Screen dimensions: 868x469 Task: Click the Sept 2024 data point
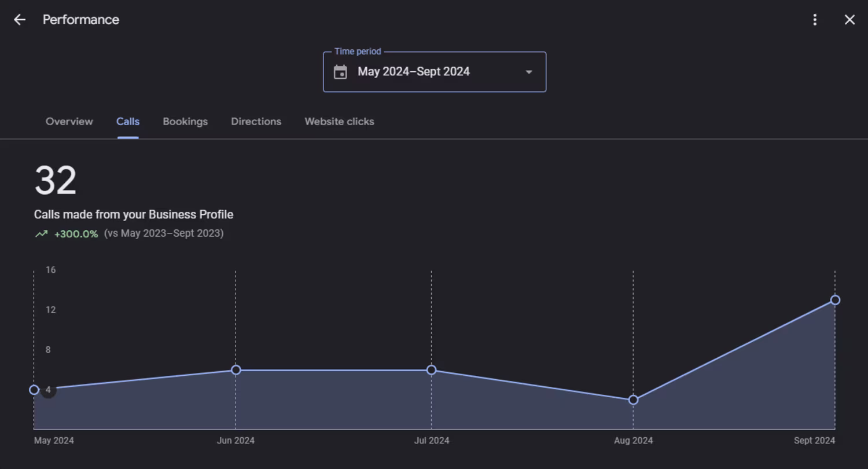(x=835, y=300)
